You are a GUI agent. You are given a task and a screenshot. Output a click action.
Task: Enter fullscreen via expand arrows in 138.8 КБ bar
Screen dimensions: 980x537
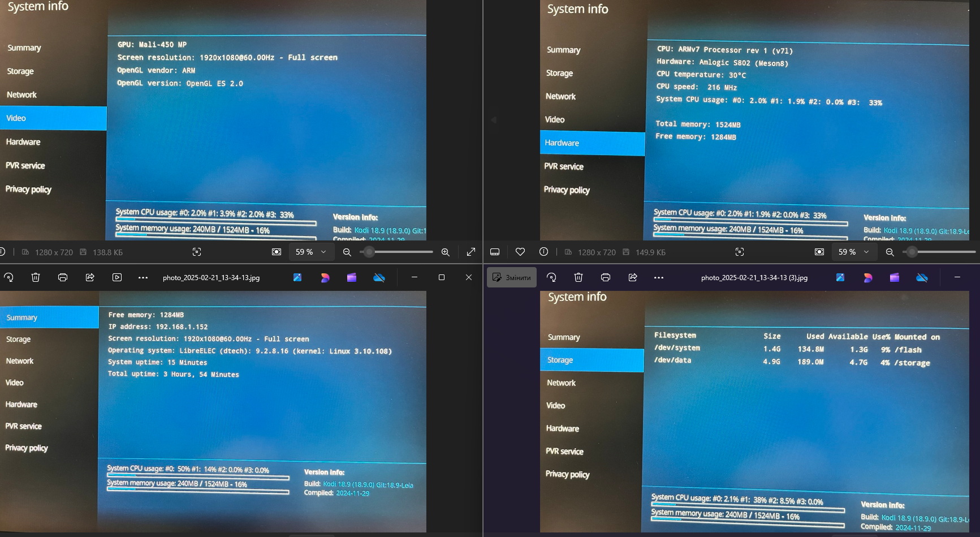pyautogui.click(x=470, y=252)
